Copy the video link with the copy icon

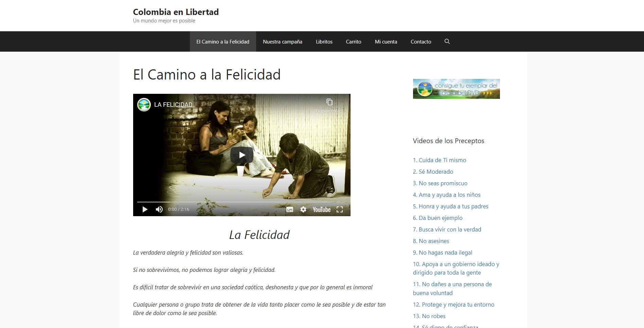coord(329,102)
